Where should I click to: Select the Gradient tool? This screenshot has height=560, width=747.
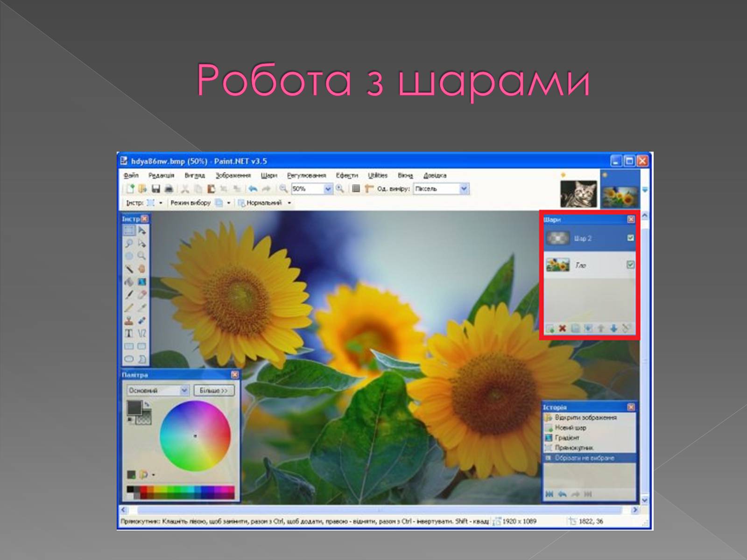(x=142, y=282)
